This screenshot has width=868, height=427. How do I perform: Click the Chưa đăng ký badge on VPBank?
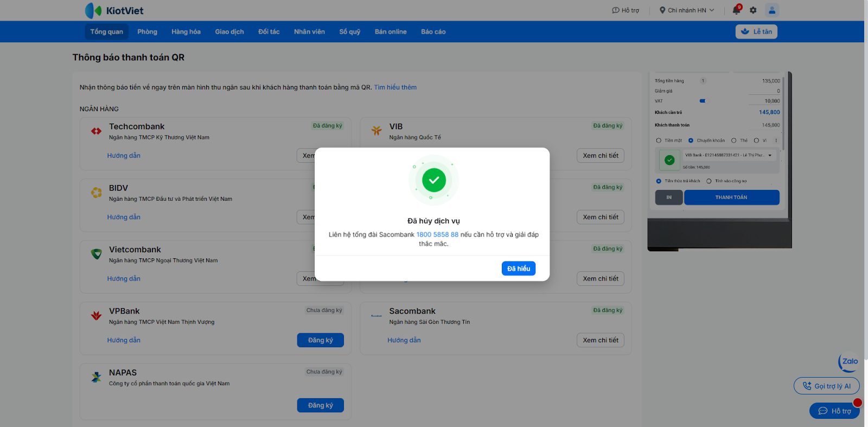coord(324,310)
